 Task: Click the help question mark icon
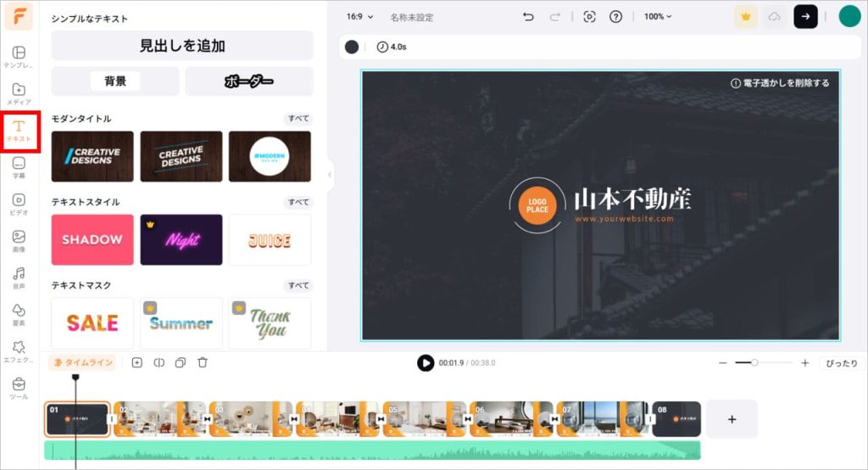[616, 17]
